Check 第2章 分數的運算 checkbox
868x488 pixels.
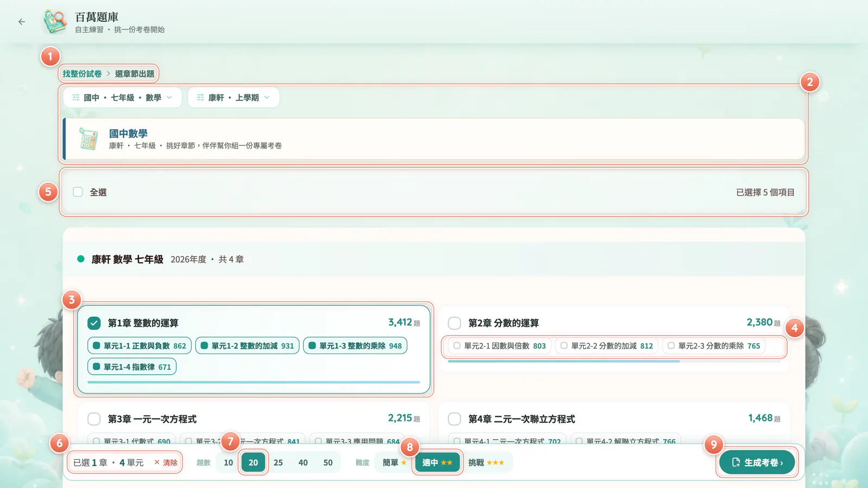pyautogui.click(x=455, y=323)
